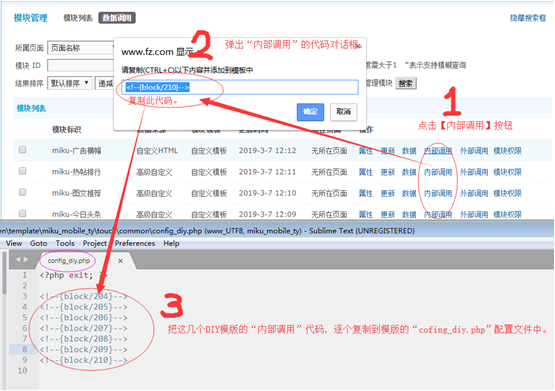The image size is (555, 391).
Task: Click the block/209 code line
Action: click(x=84, y=350)
